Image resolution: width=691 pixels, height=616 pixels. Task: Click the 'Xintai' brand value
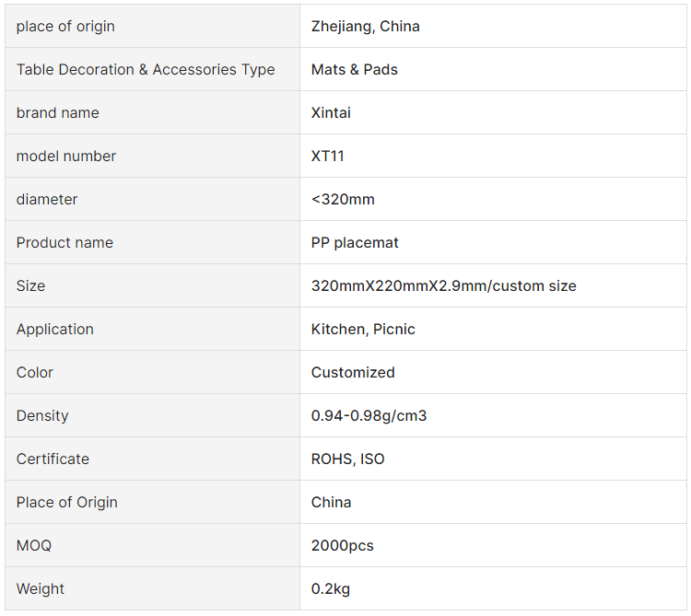tap(331, 113)
